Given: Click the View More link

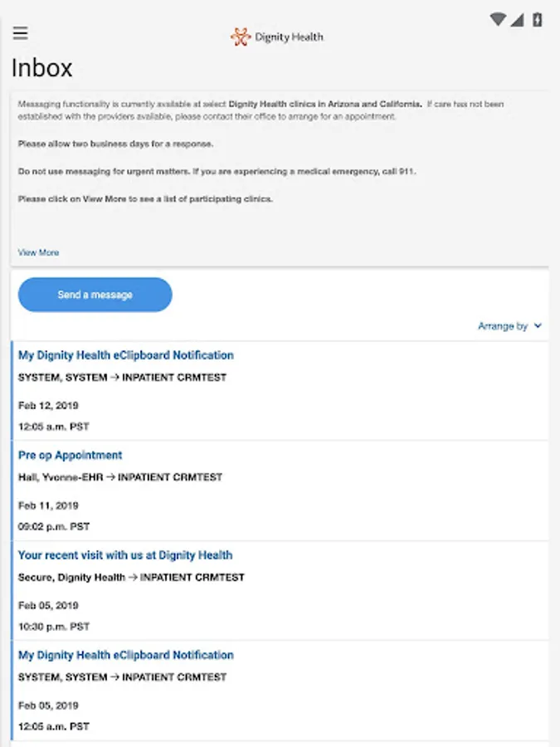Looking at the screenshot, I should point(38,252).
